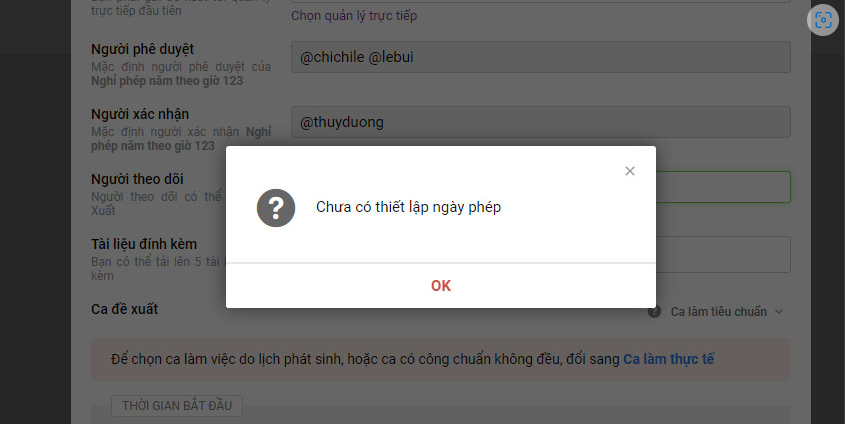
Task: Switch to Ca làm thực tế via link
Action: [x=669, y=359]
